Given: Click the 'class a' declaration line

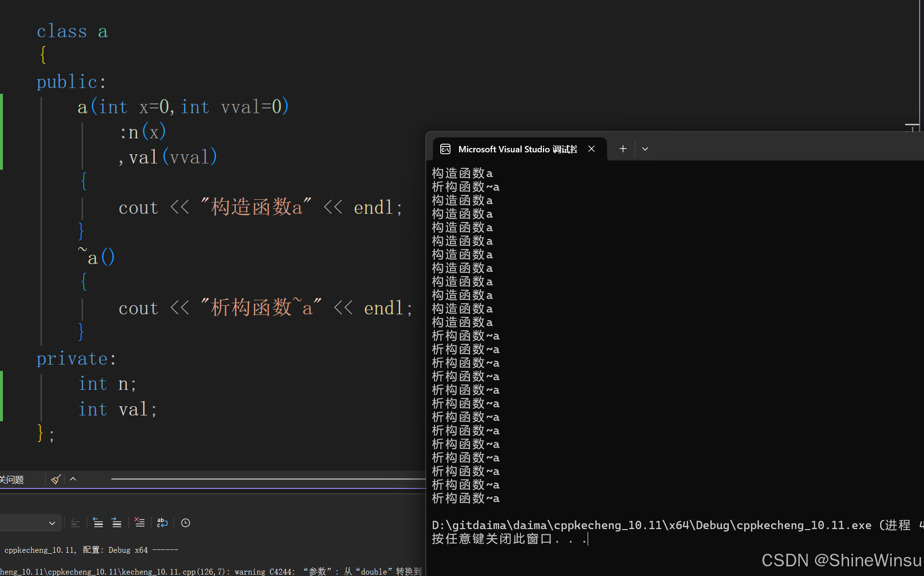Looking at the screenshot, I should tap(72, 31).
